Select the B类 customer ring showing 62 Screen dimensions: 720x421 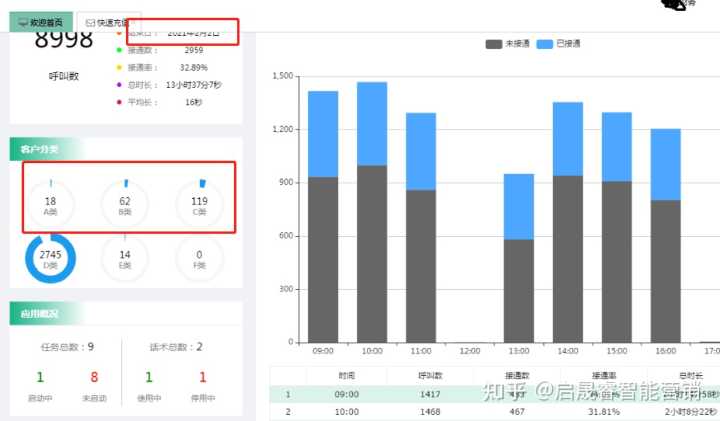coord(125,205)
